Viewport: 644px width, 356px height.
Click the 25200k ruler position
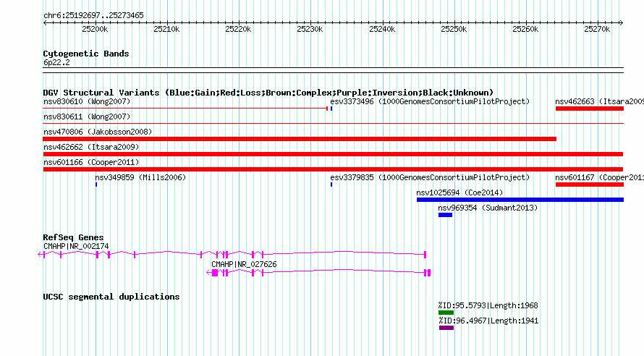point(95,29)
